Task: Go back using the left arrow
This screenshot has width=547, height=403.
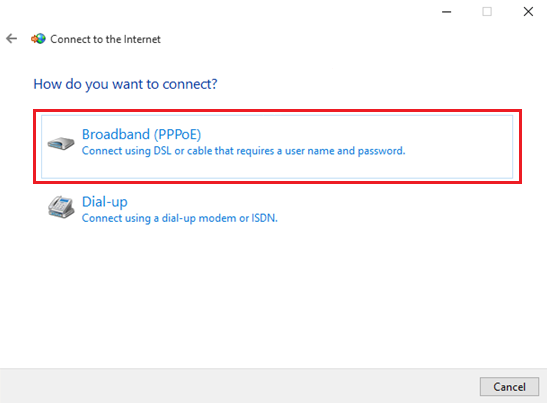Action: [x=12, y=38]
